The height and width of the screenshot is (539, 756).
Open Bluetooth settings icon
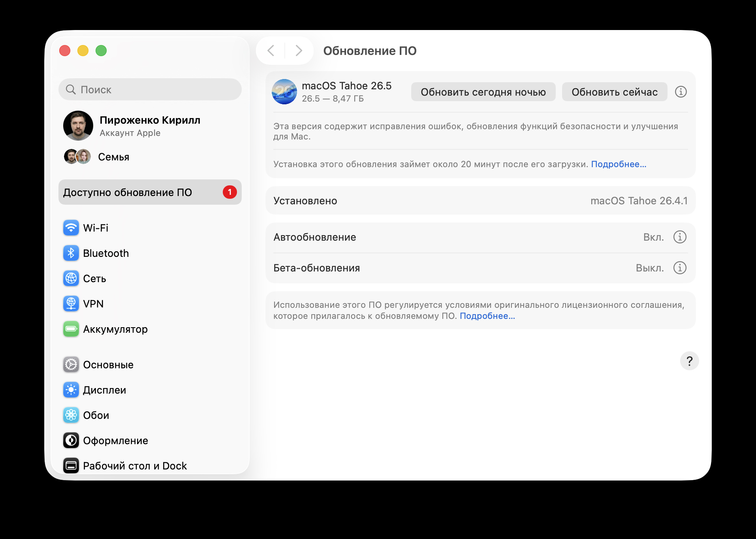pyautogui.click(x=71, y=253)
